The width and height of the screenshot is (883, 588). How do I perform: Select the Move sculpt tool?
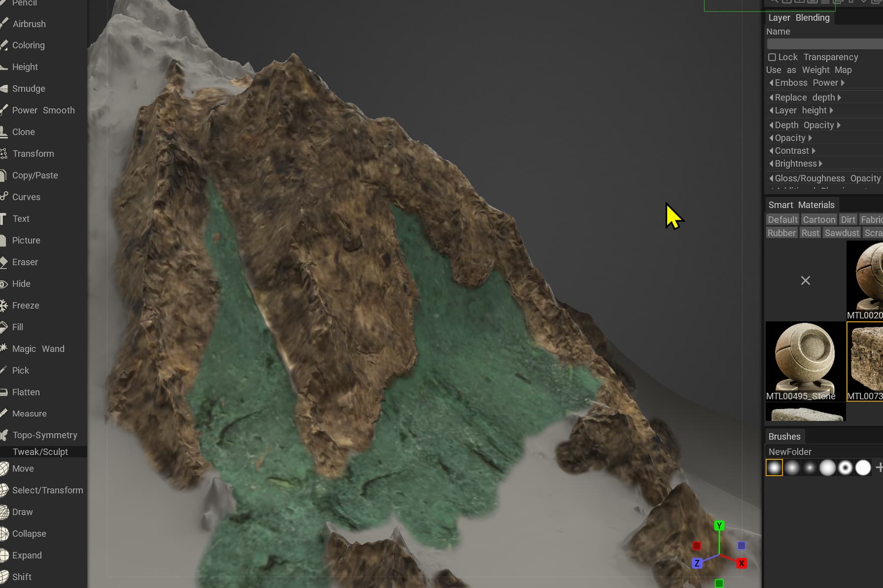23,469
